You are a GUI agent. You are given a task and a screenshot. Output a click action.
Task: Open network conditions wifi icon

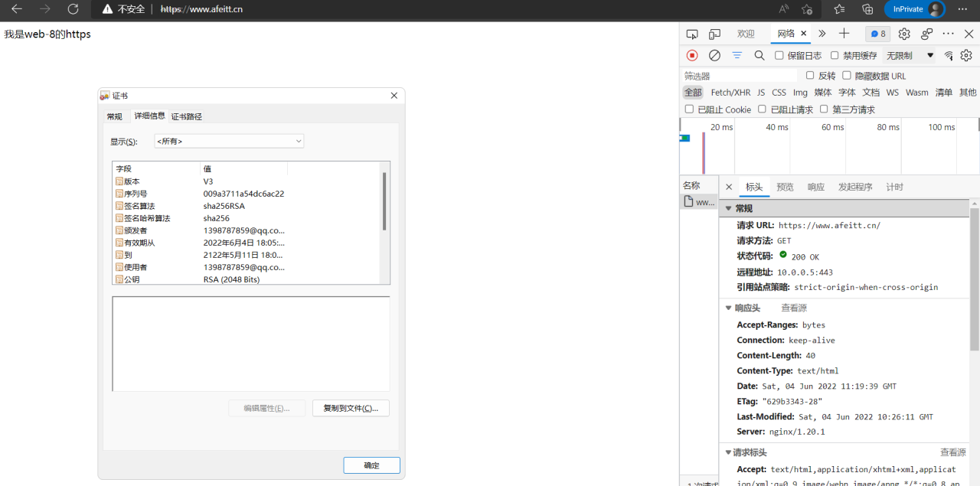[x=949, y=55]
